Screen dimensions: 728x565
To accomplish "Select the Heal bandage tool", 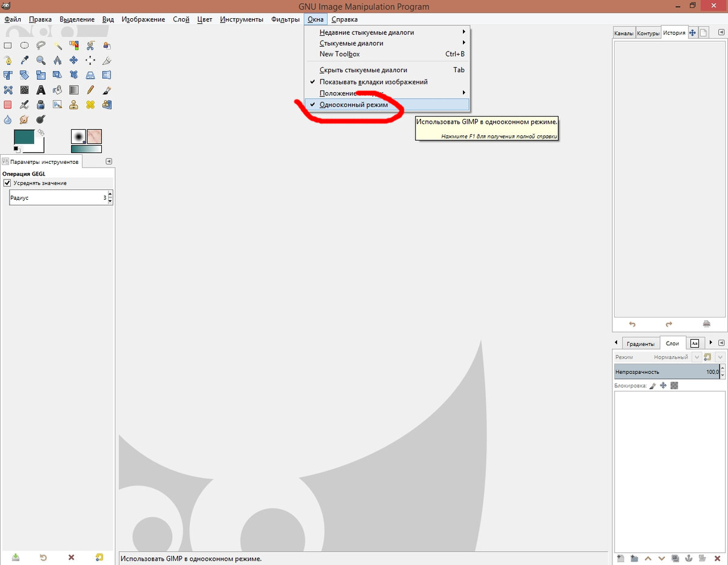I will pos(90,104).
